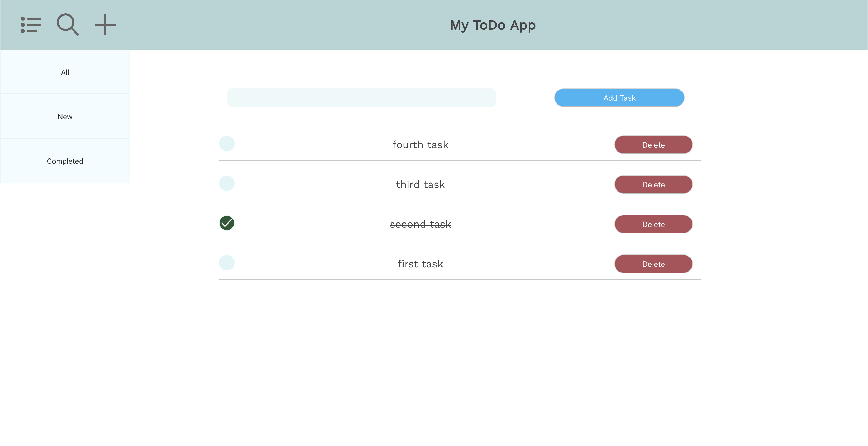Select the All filter tab
This screenshot has width=868, height=446.
(65, 72)
